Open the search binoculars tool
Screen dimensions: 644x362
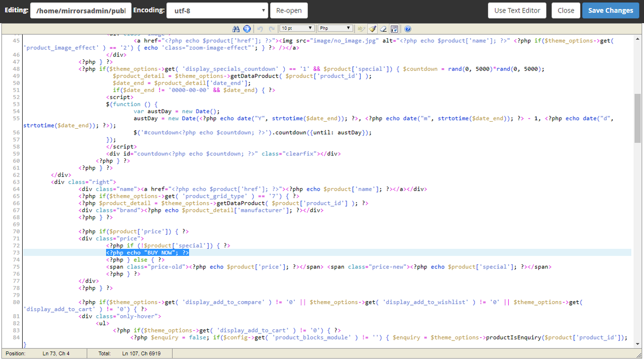click(236, 29)
